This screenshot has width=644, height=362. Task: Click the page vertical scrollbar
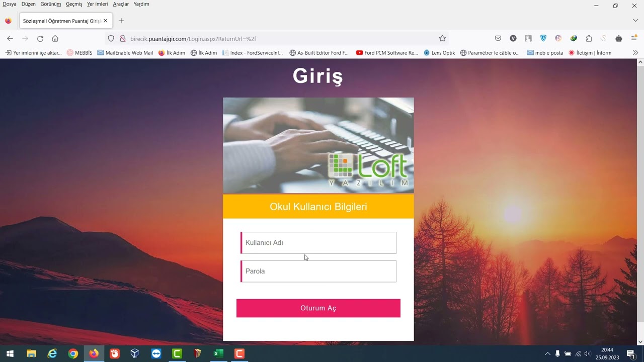tap(640, 201)
